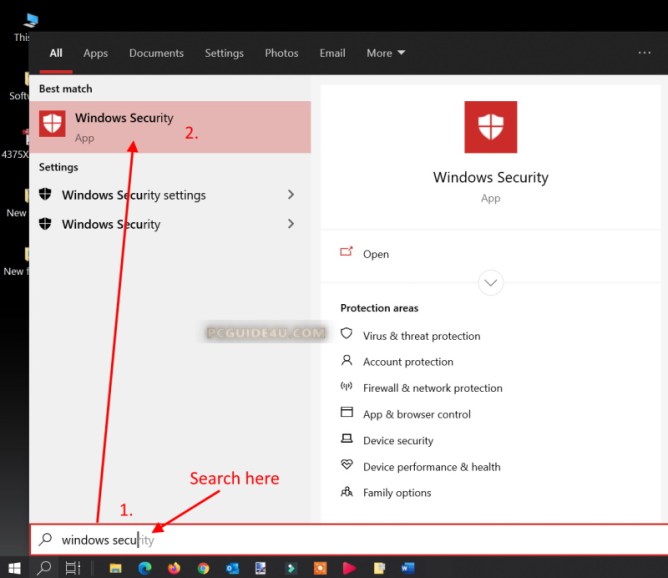Switch to the Apps search tab
This screenshot has height=578, width=668.
pyautogui.click(x=95, y=53)
